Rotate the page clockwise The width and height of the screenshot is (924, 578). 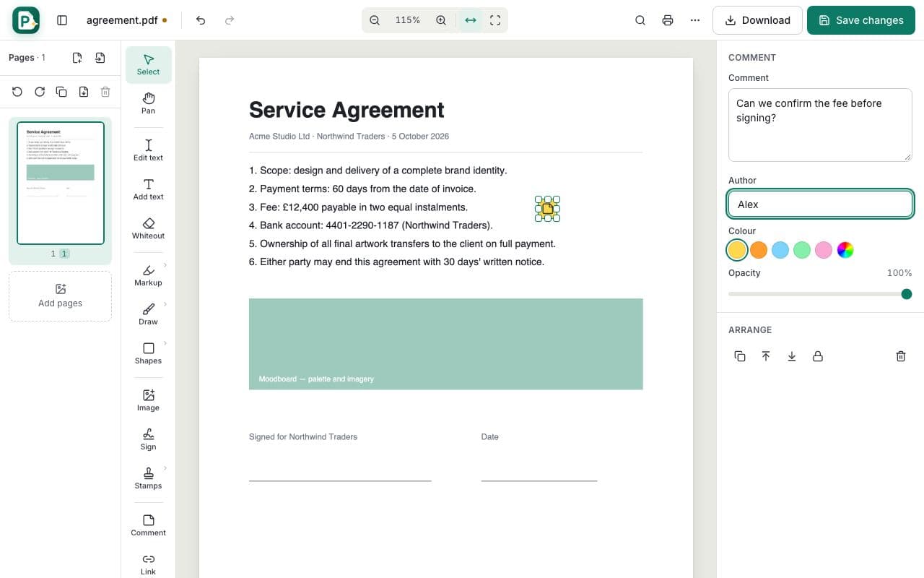pos(40,92)
